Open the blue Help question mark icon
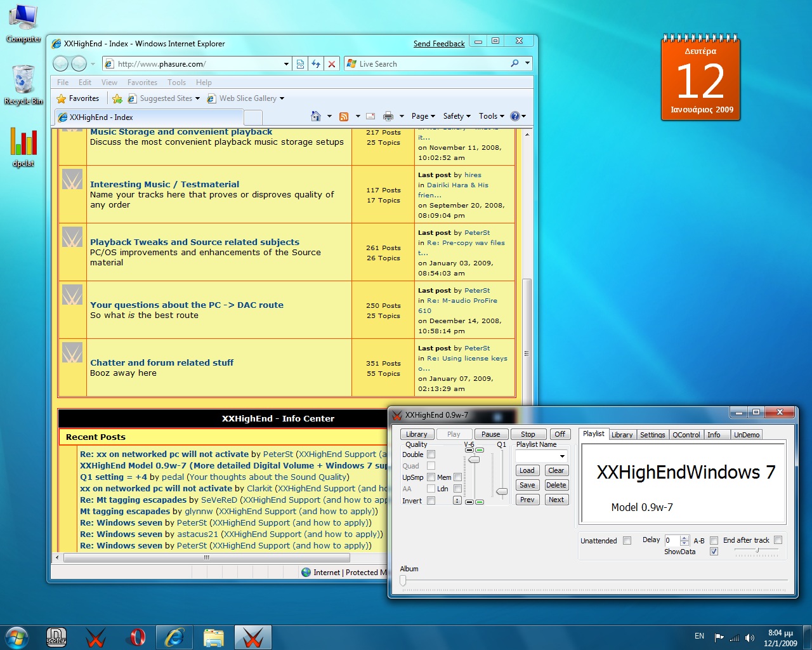The width and height of the screenshot is (812, 650). click(x=515, y=116)
